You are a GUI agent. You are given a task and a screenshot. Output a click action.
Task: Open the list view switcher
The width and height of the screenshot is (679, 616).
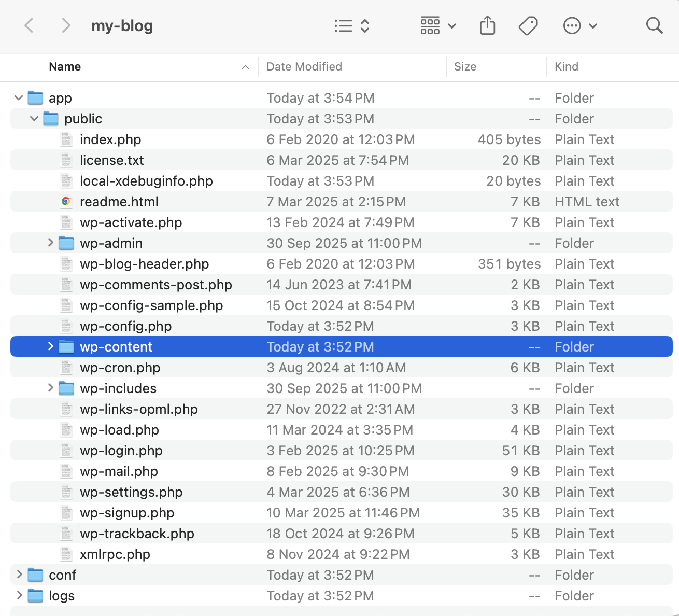click(352, 25)
